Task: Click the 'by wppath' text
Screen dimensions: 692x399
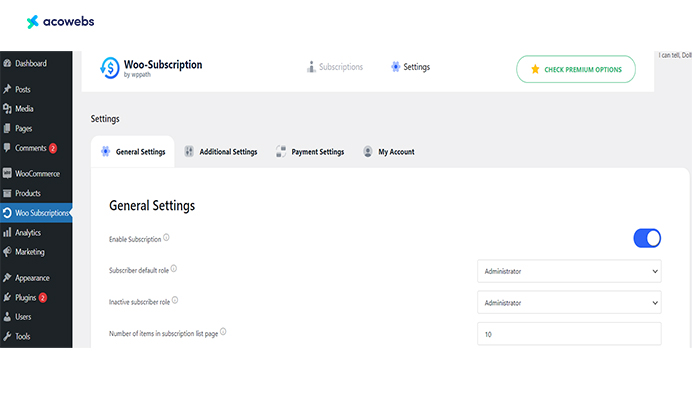Action: [x=137, y=75]
